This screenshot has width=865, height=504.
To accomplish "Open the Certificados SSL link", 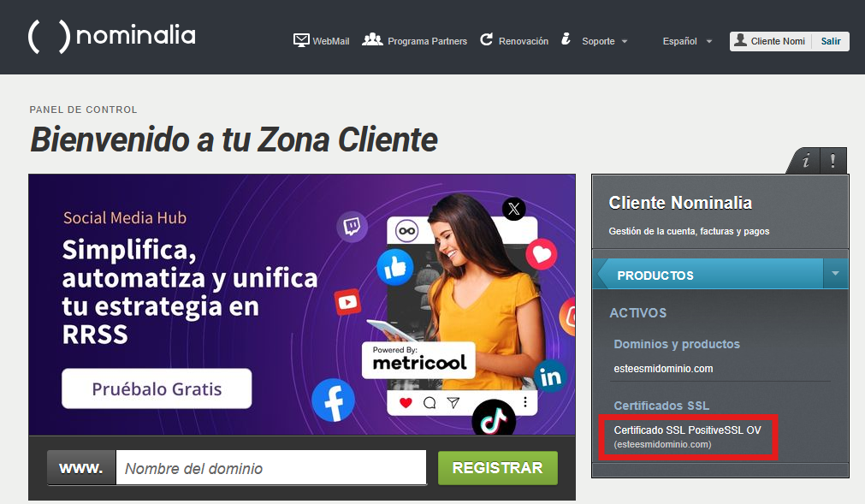I will click(x=661, y=406).
